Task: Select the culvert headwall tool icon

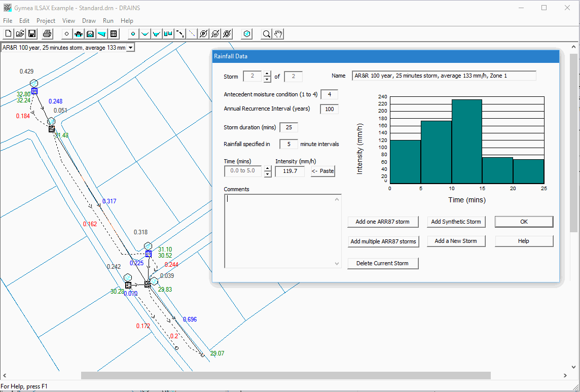Action: point(78,34)
